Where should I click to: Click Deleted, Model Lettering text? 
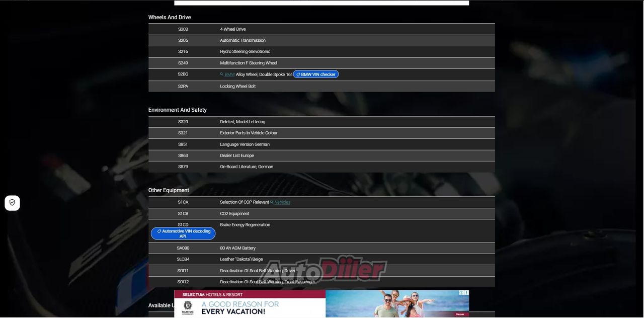click(243, 122)
